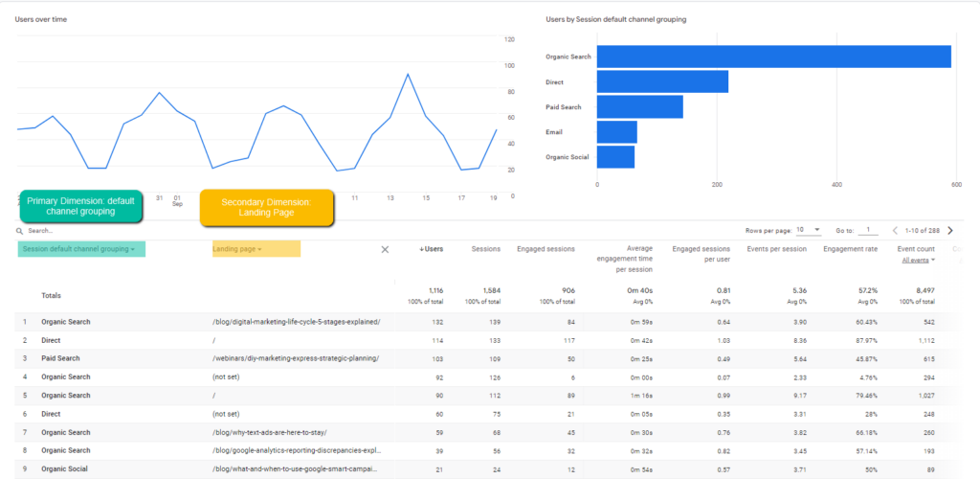
Task: Click users value 132 in row 1
Action: click(x=437, y=322)
